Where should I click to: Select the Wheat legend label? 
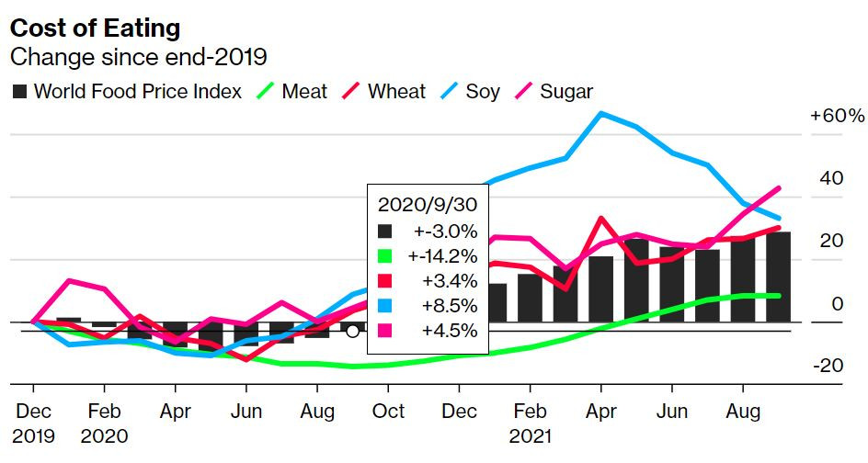click(x=397, y=91)
